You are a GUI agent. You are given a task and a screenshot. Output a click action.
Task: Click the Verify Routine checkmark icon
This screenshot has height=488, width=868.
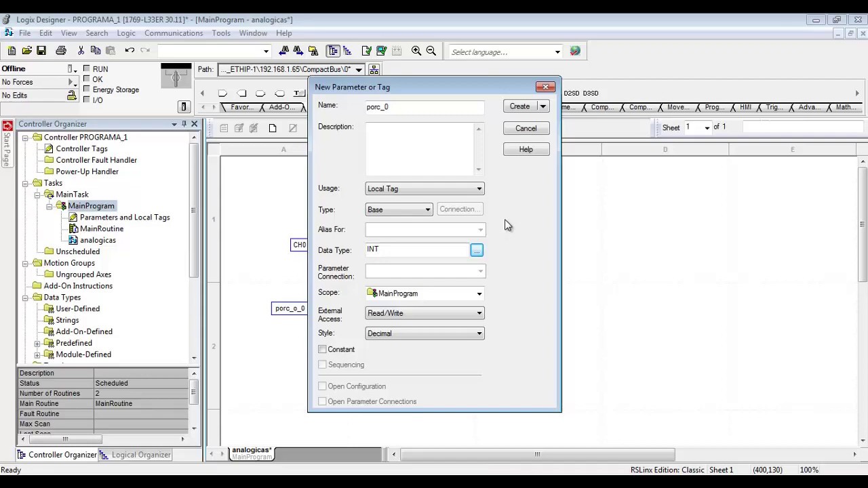pos(367,51)
